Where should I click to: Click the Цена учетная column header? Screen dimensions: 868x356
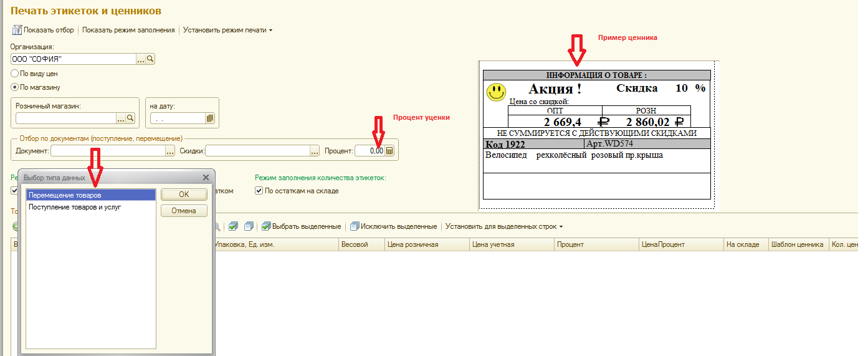(x=512, y=244)
